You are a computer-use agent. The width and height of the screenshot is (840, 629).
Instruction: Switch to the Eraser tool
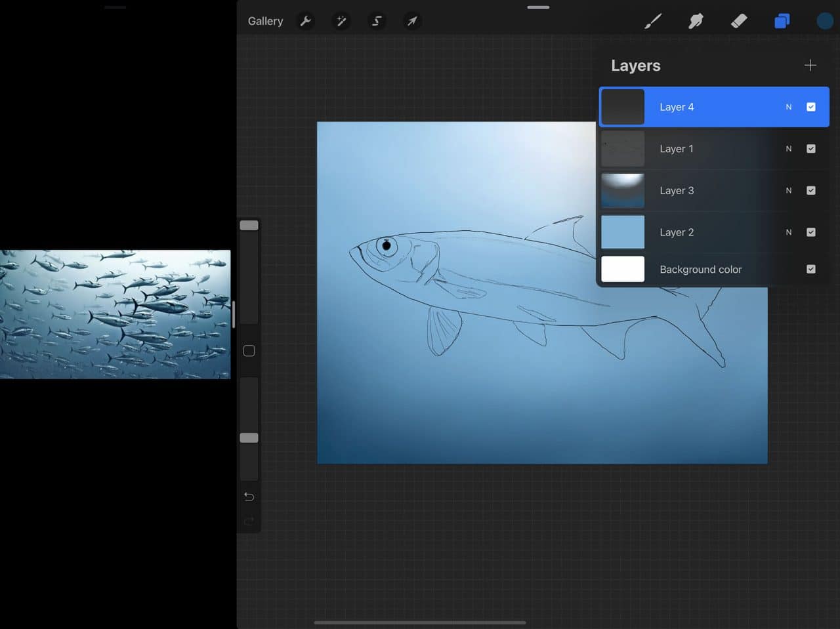(x=738, y=21)
